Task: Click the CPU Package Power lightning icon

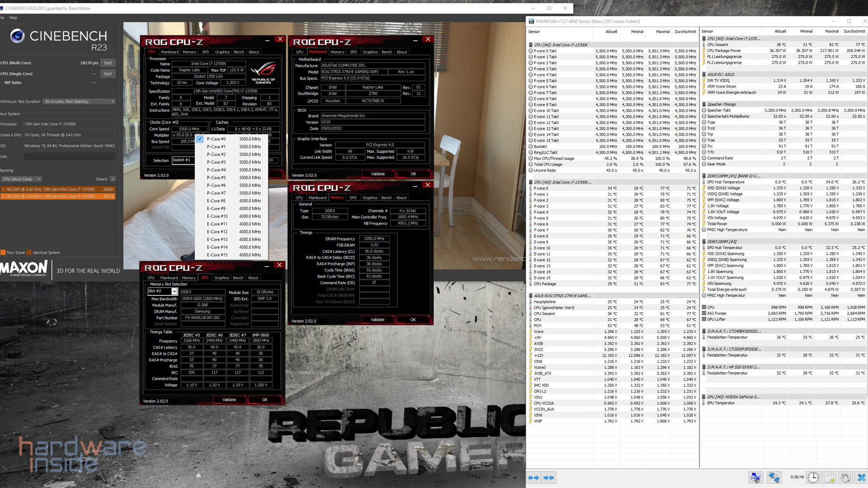Action: click(x=704, y=51)
